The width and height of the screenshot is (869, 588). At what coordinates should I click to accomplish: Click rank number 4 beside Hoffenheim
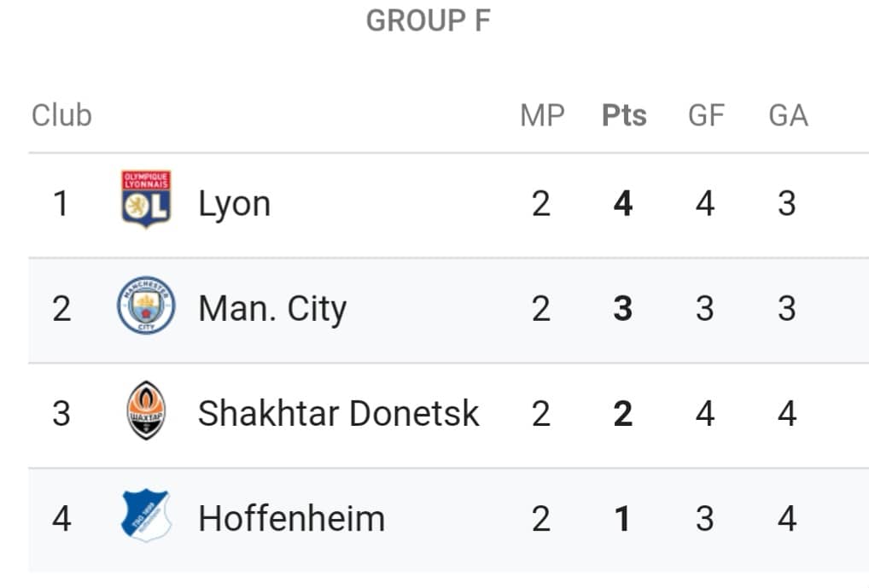point(61,519)
